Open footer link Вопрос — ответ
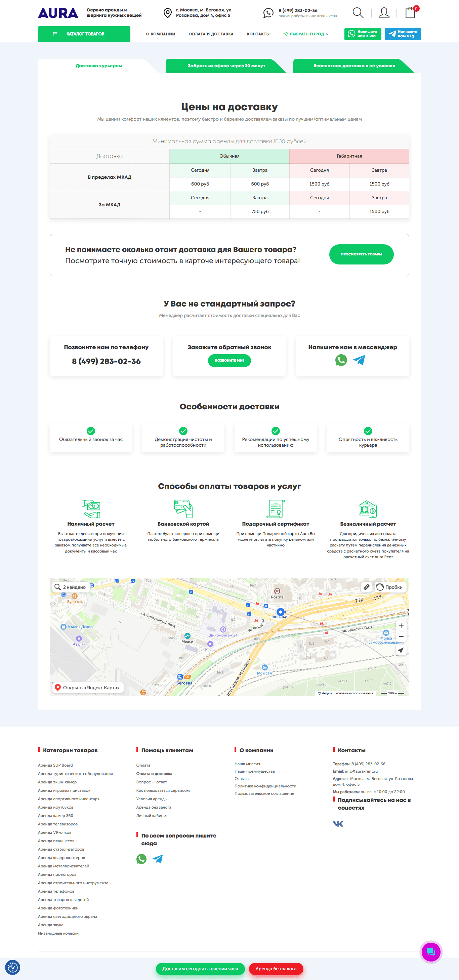 coord(152,782)
